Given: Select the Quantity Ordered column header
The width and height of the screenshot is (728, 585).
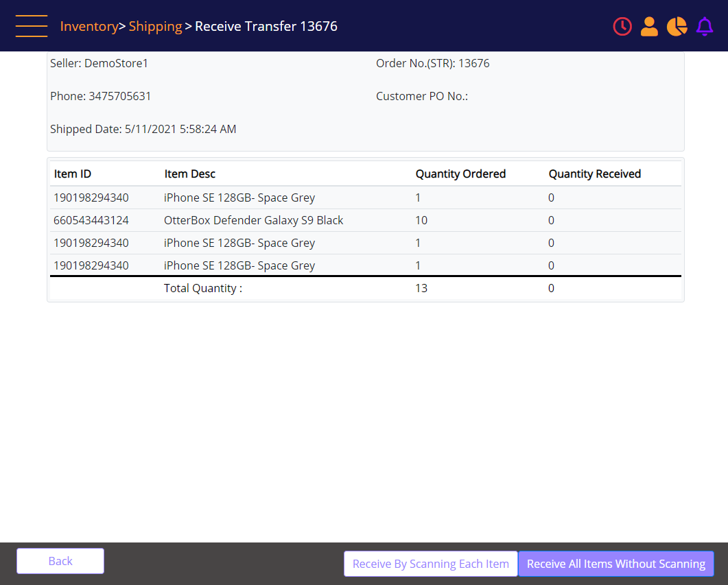Looking at the screenshot, I should 460,174.
